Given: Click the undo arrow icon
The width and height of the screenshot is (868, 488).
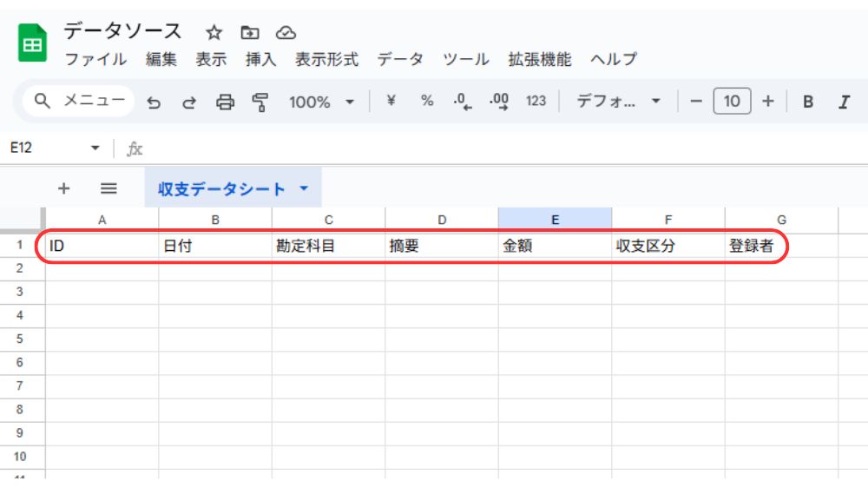Looking at the screenshot, I should (154, 102).
